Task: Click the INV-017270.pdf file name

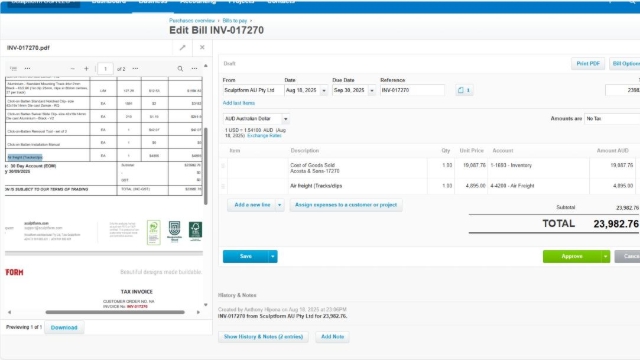Action: point(28,48)
